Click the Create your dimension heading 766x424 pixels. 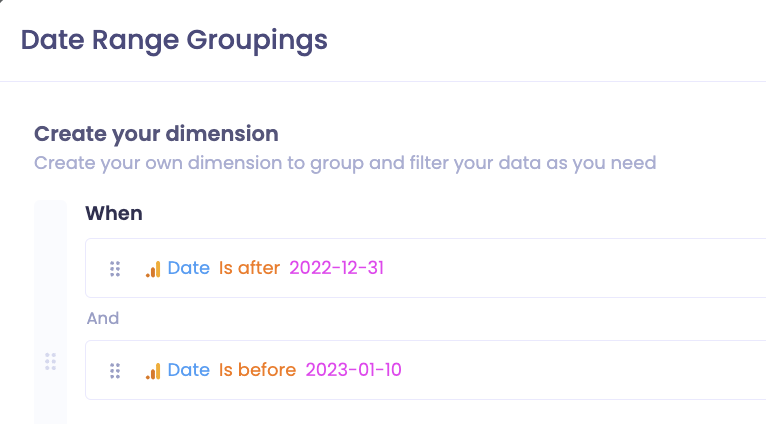[x=156, y=134]
